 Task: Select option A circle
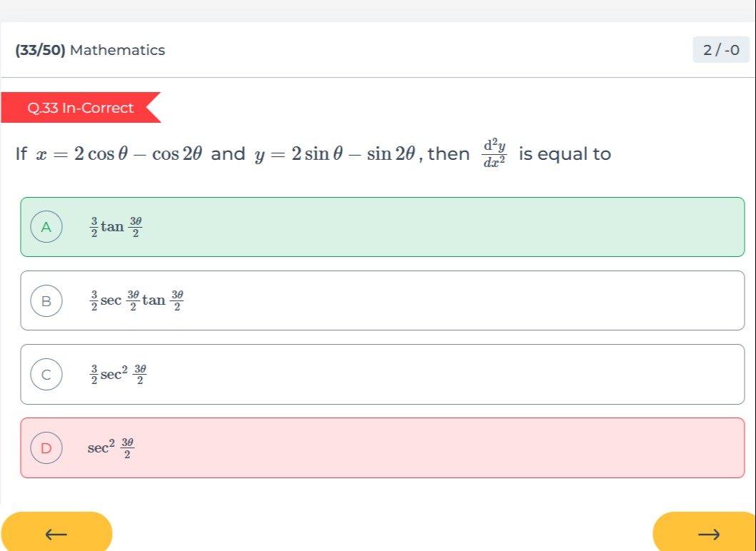point(46,226)
